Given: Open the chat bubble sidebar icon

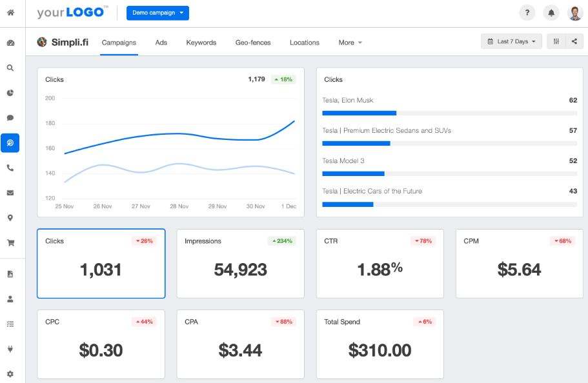Looking at the screenshot, I should (10, 118).
